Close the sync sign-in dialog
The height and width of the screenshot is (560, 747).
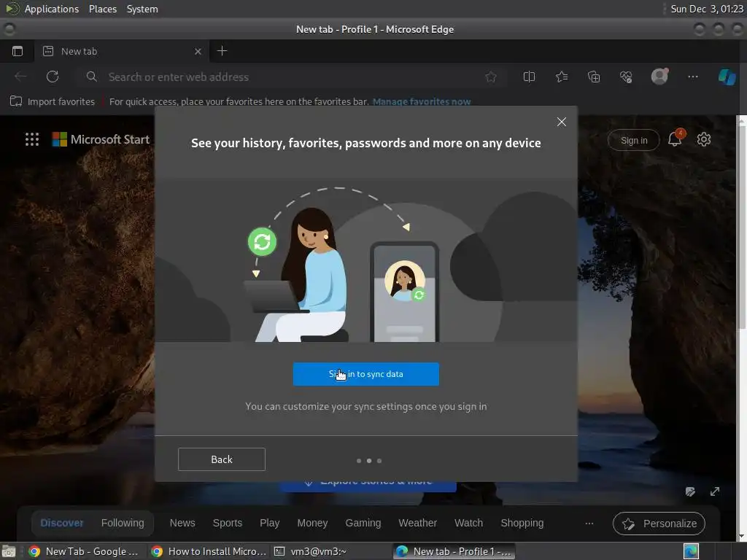pyautogui.click(x=562, y=122)
